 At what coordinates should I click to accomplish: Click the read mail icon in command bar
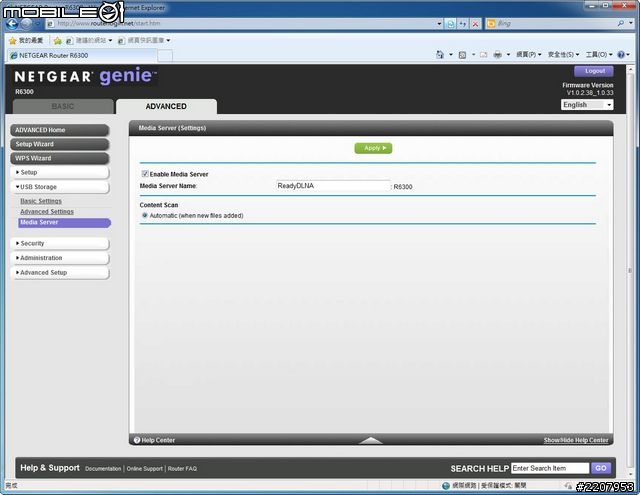pos(483,55)
